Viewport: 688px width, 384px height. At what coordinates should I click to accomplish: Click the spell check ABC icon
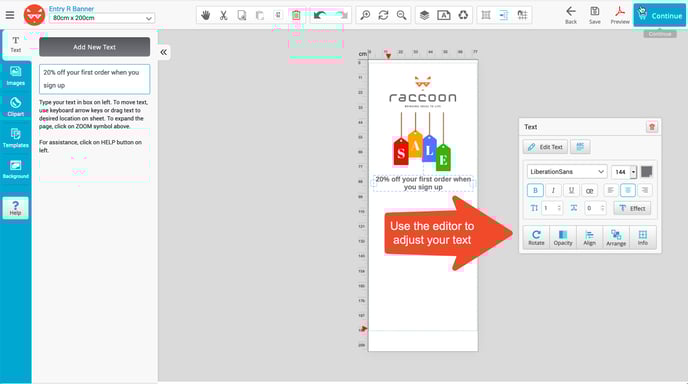click(580, 147)
